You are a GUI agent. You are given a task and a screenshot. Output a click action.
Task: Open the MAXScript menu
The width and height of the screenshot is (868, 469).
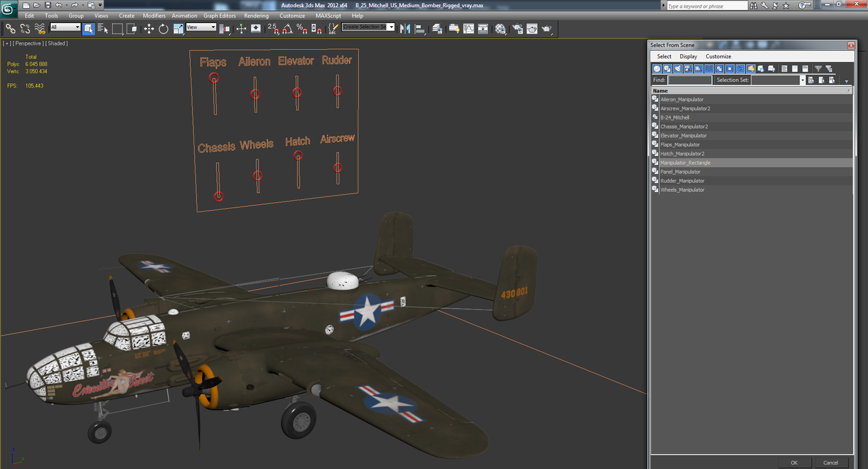point(328,16)
